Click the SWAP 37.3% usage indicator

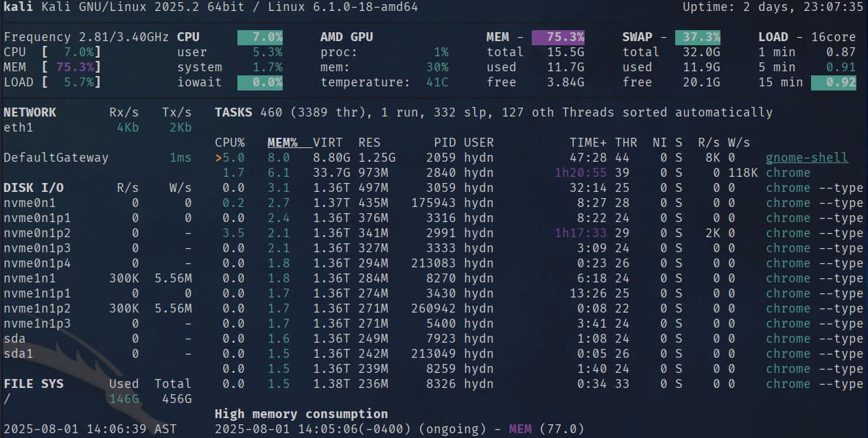coord(697,37)
